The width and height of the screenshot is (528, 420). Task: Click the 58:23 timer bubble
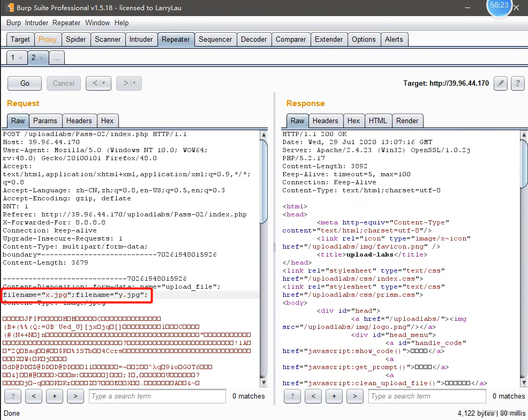pyautogui.click(x=499, y=6)
